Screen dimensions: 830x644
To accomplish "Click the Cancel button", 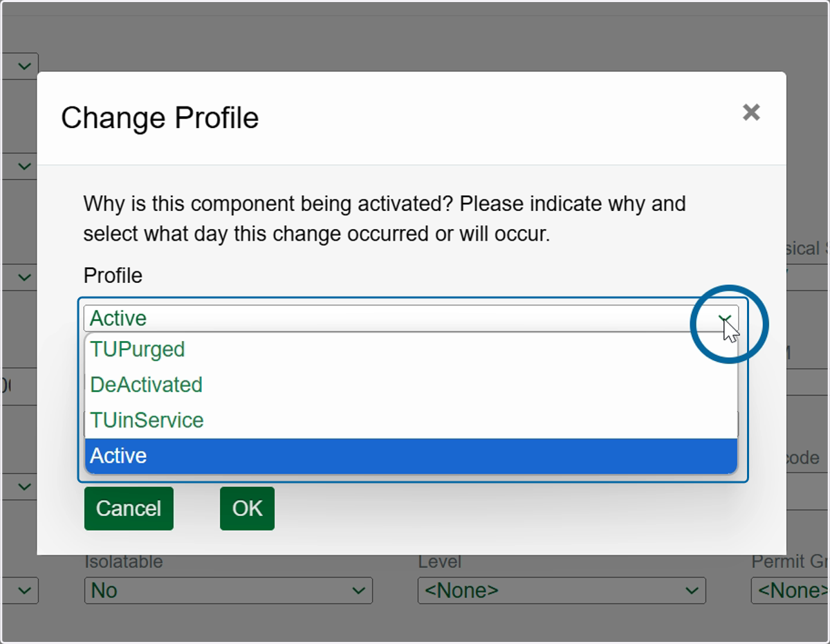I will pyautogui.click(x=129, y=508).
